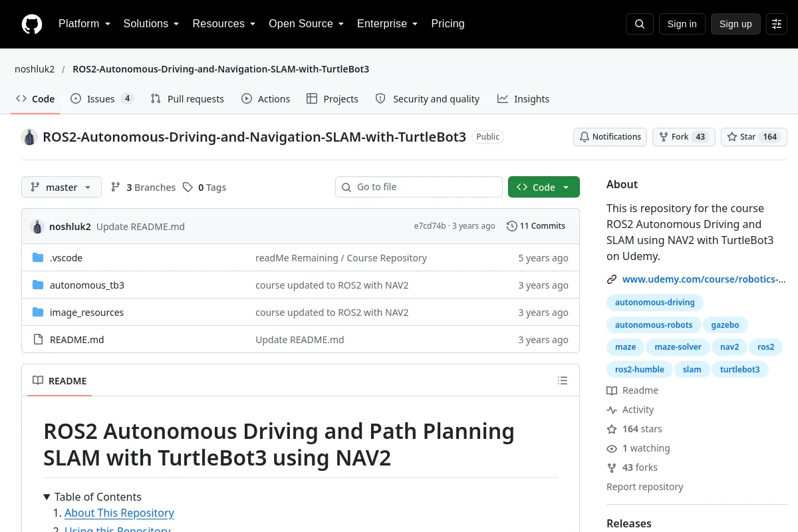
Task: Click the nav2 topic tag
Action: [730, 347]
